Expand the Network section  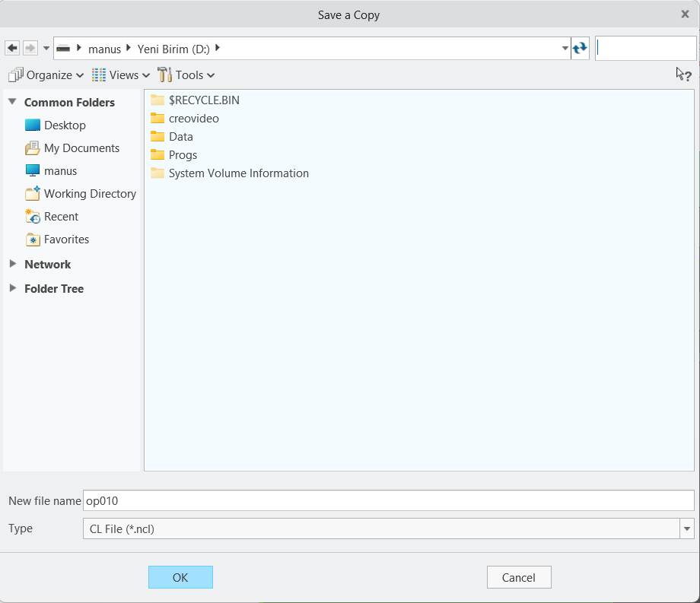(13, 265)
